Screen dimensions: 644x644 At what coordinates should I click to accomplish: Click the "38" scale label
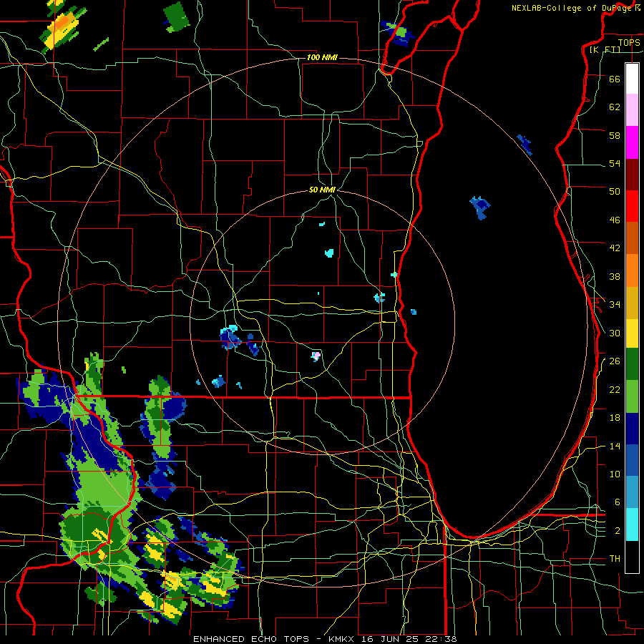pyautogui.click(x=615, y=276)
